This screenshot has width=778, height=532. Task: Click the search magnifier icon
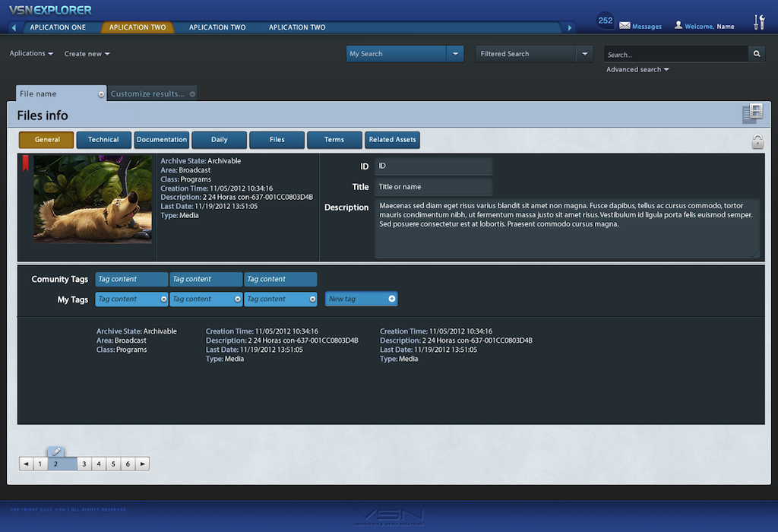pyautogui.click(x=756, y=54)
